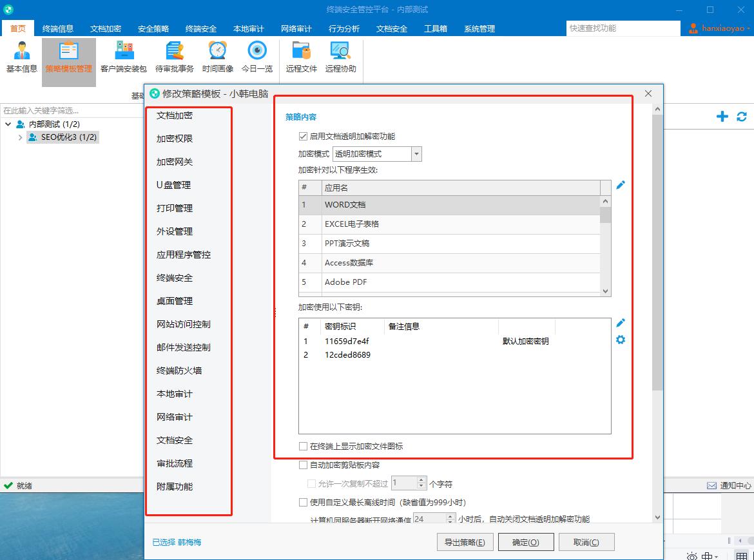This screenshot has height=560, width=754.
Task: Click the policy content vertical scrollbar thumb
Action: pos(657,253)
